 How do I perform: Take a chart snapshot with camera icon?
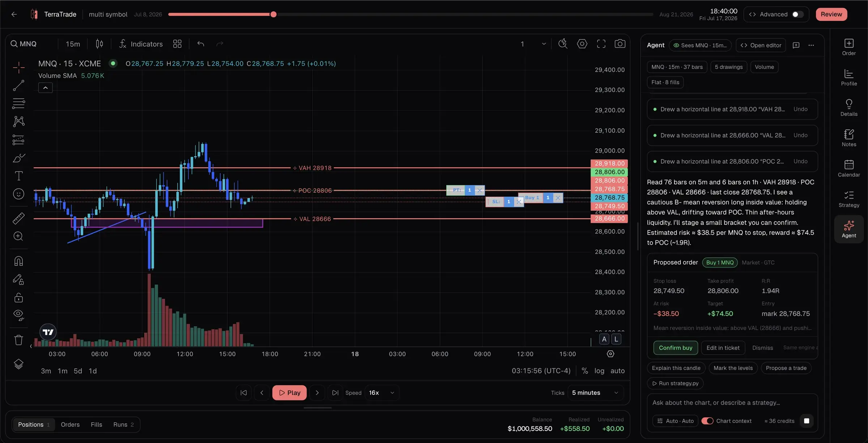620,44
